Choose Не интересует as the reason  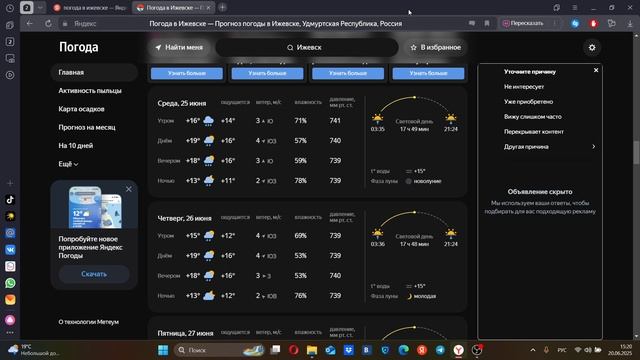click(524, 87)
